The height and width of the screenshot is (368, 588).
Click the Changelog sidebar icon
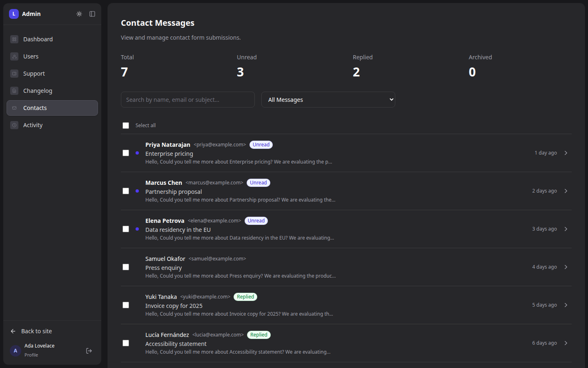click(14, 91)
